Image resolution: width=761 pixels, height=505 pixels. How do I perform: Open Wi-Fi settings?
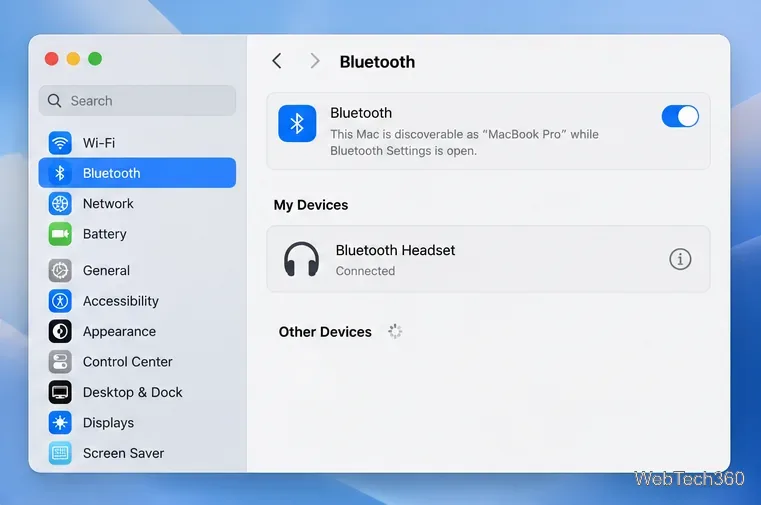pos(137,143)
